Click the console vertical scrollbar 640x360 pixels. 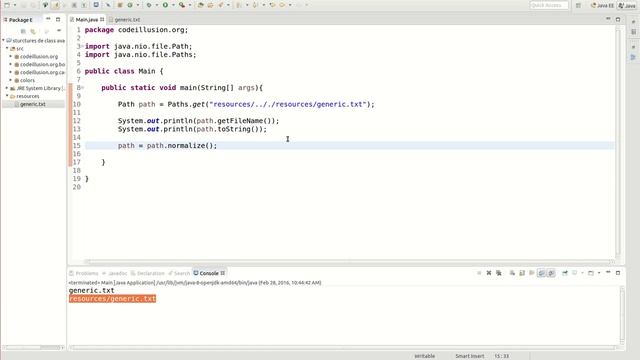622,315
